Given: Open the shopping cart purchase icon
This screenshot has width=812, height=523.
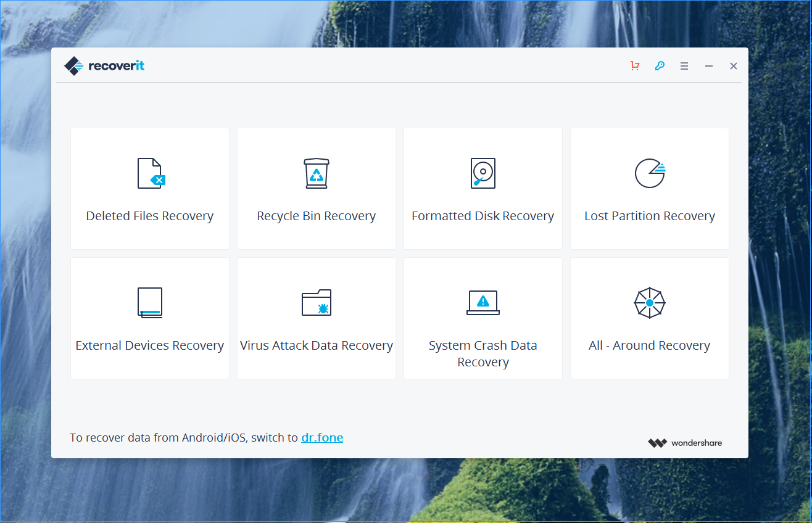Looking at the screenshot, I should [635, 66].
